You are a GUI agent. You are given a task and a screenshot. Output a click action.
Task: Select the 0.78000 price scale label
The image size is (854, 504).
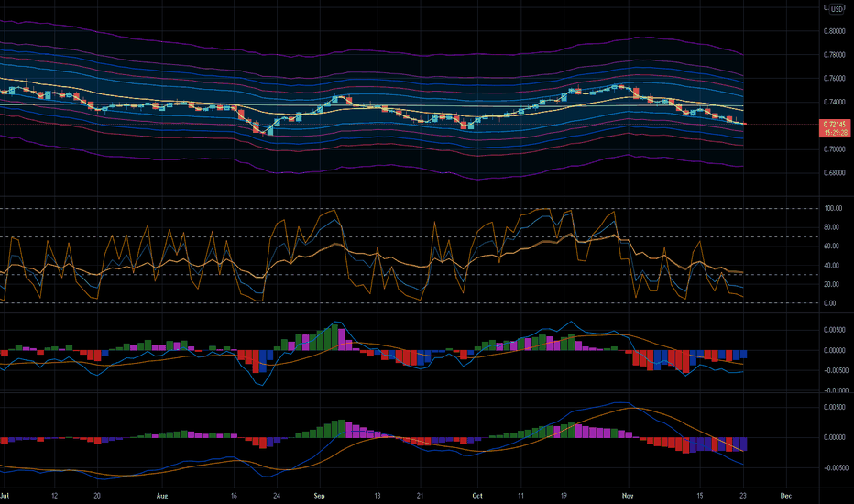pos(834,54)
